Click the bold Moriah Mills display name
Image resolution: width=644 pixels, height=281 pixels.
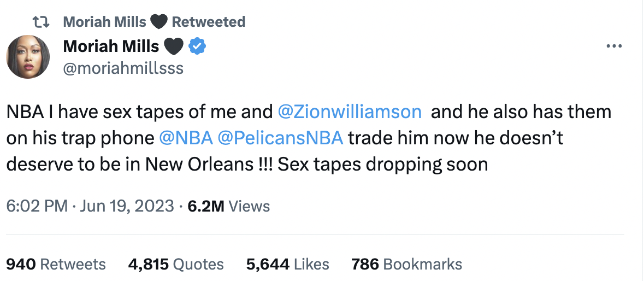(x=111, y=47)
